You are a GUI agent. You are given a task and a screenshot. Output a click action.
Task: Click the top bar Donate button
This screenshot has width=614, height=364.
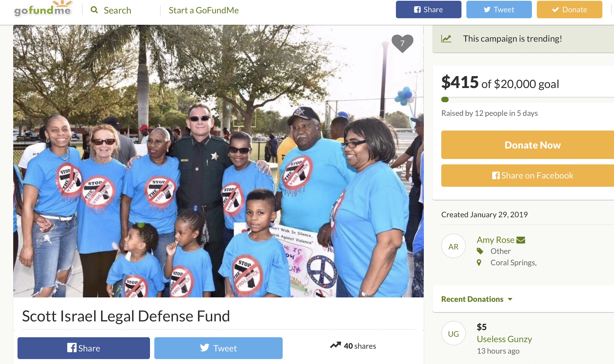pos(570,9)
